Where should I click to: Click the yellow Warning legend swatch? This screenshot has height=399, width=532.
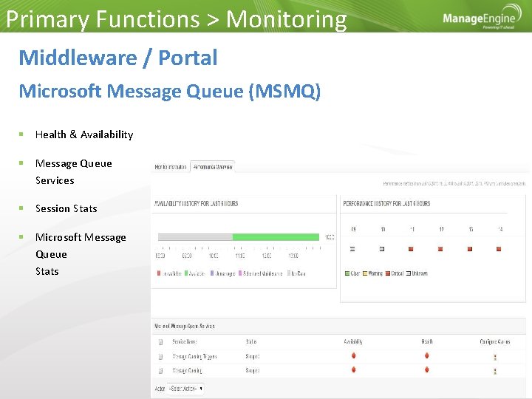365,273
